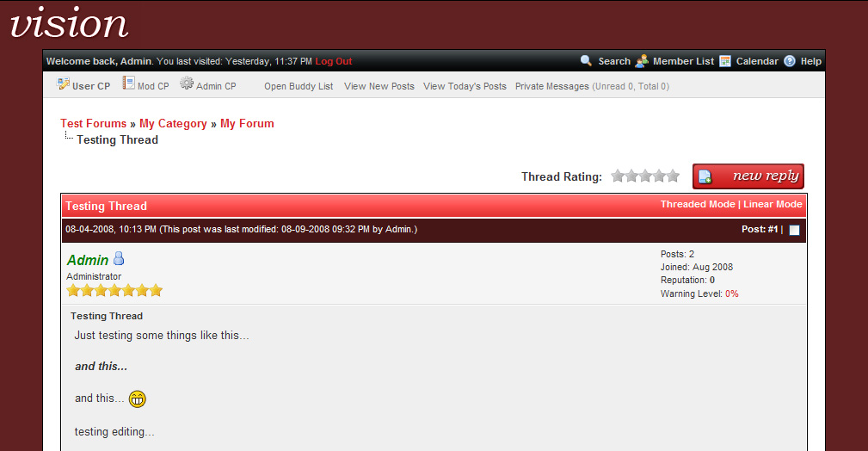Rate thread three stars
Viewport: 868px width, 451px height.
645,176
